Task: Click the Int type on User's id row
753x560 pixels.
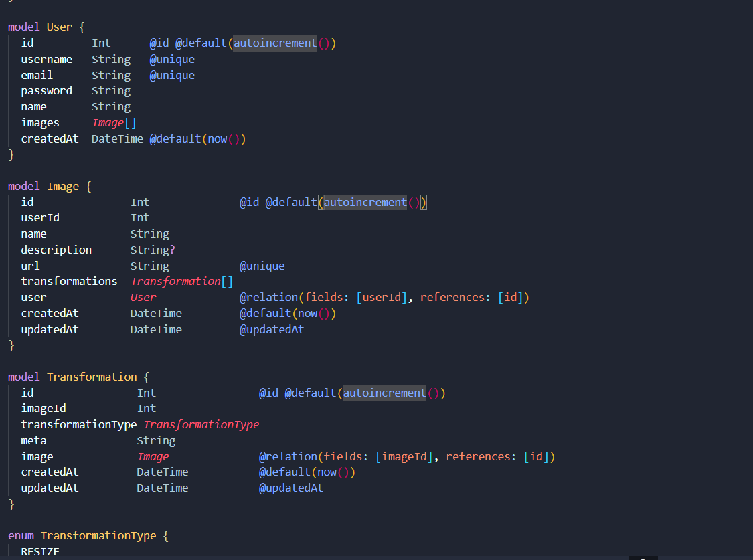Action: pos(101,43)
